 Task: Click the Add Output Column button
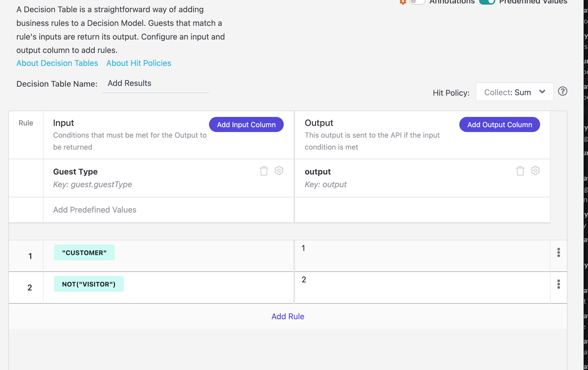500,124
